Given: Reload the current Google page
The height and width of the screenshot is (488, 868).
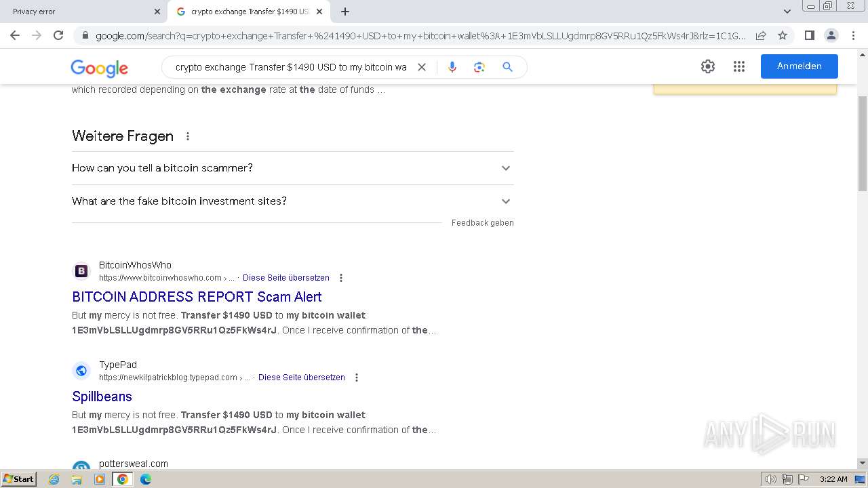Looking at the screenshot, I should (58, 35).
